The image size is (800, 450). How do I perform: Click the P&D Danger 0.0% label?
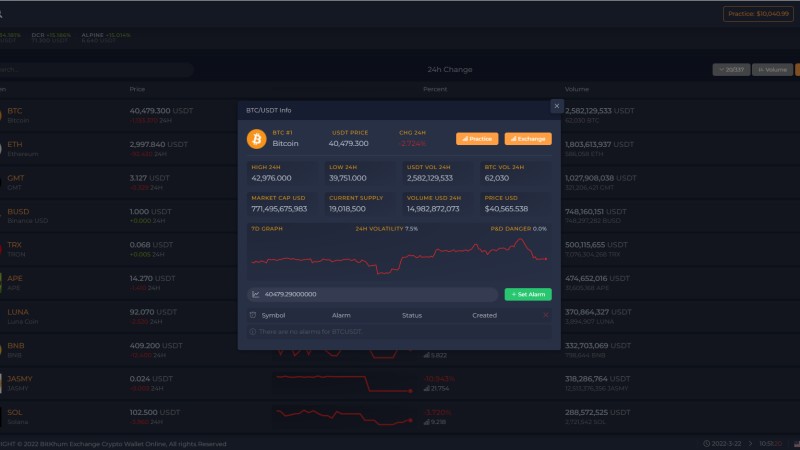(x=518, y=229)
